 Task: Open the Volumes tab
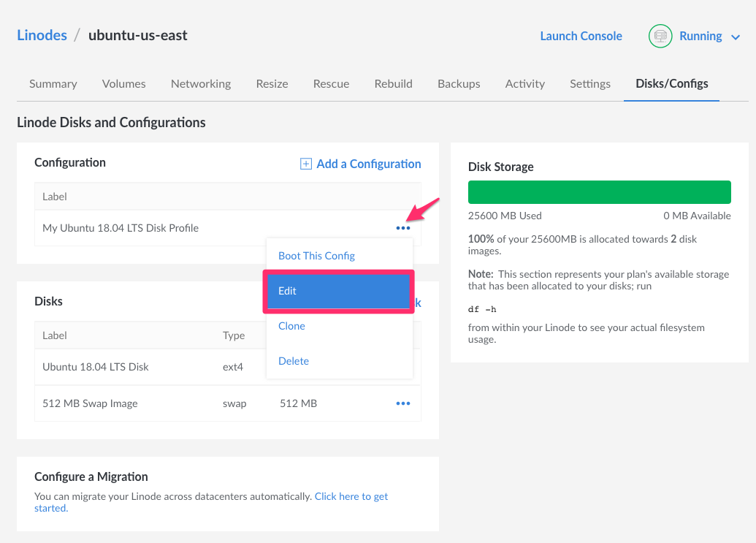point(123,83)
